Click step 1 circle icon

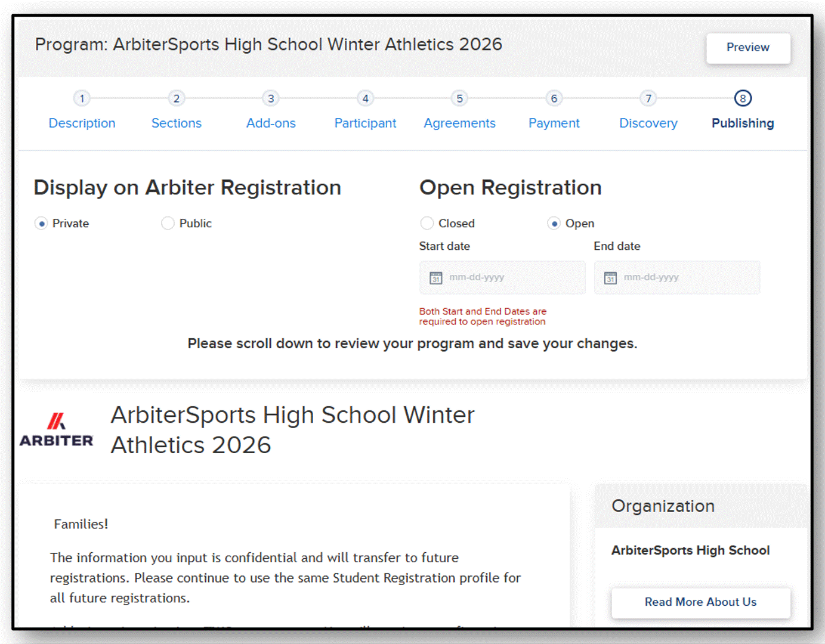pyautogui.click(x=82, y=98)
